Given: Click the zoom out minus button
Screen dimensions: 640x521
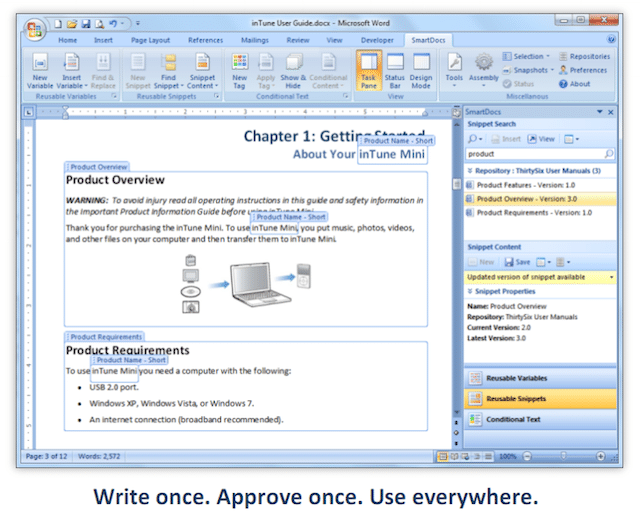Looking at the screenshot, I should (x=527, y=456).
